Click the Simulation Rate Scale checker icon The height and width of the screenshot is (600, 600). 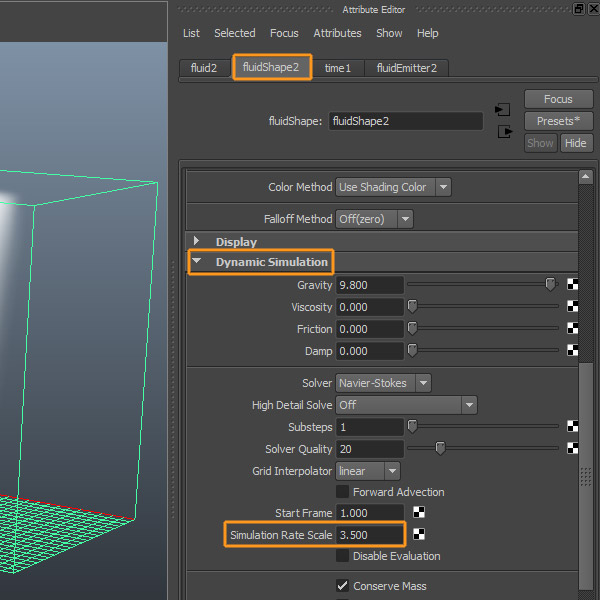[419, 534]
